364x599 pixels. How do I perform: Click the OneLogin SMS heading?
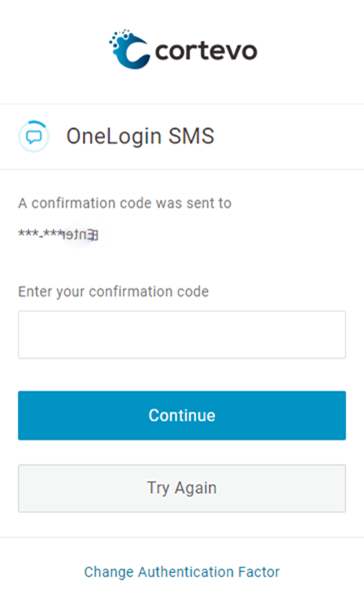(140, 137)
